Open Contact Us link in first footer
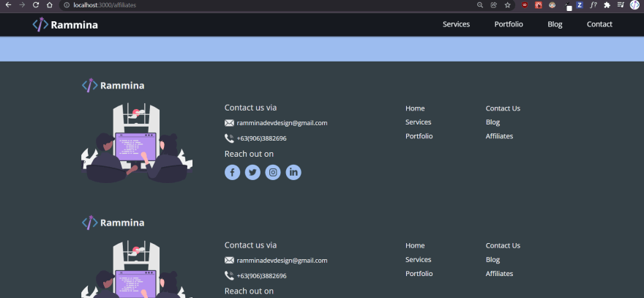The image size is (644, 298). click(x=503, y=108)
